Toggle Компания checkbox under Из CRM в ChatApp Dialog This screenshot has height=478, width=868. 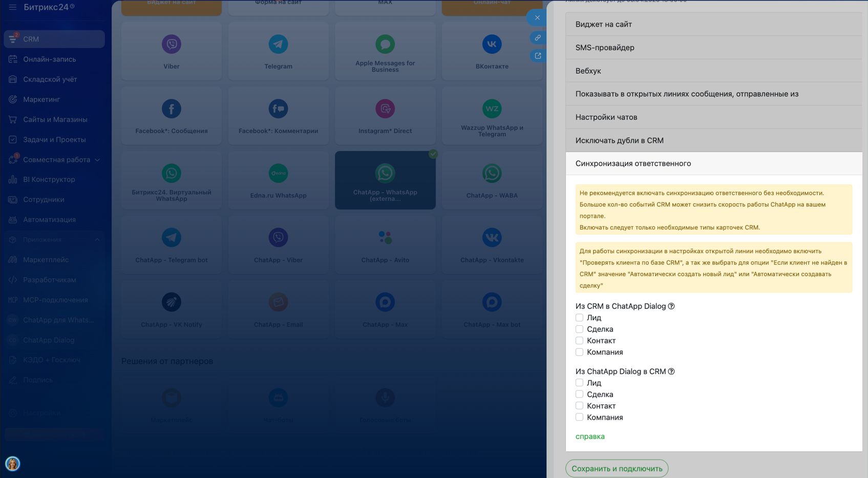579,352
